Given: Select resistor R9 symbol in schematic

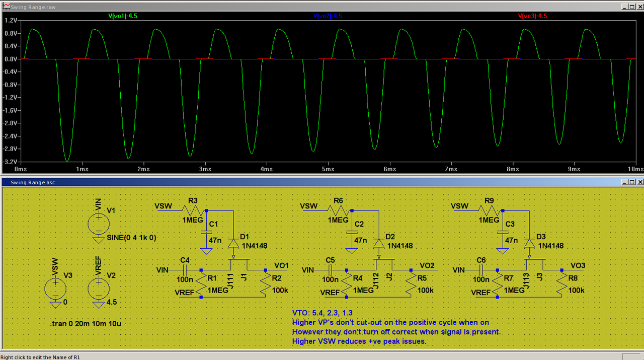Looking at the screenshot, I should [x=490, y=210].
